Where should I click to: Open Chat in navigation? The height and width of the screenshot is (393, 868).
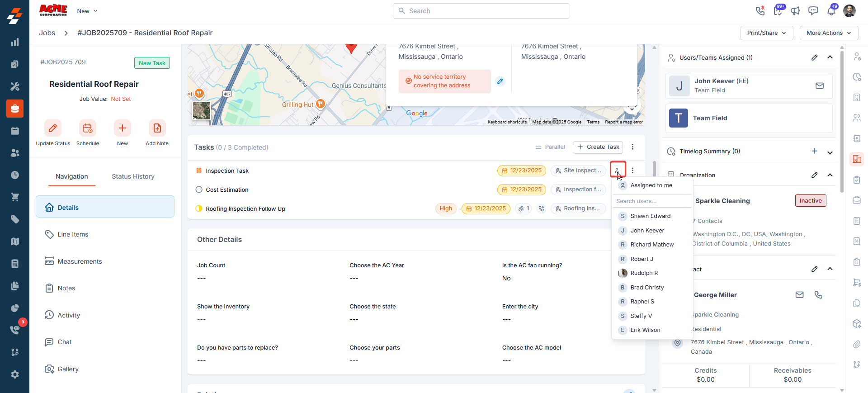coord(105,342)
